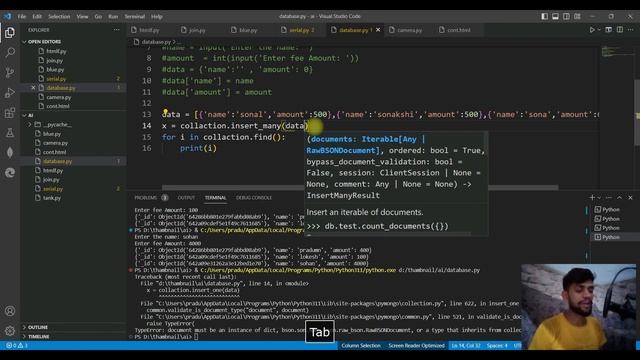The height and width of the screenshot is (360, 640).
Task: Split the editor to the right
Action: click(x=620, y=30)
